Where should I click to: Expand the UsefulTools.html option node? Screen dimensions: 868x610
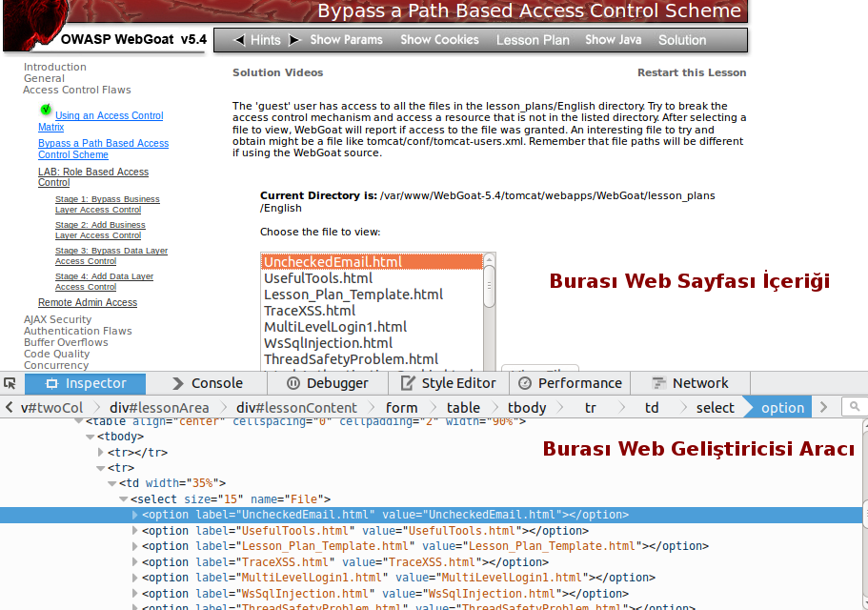coord(134,530)
